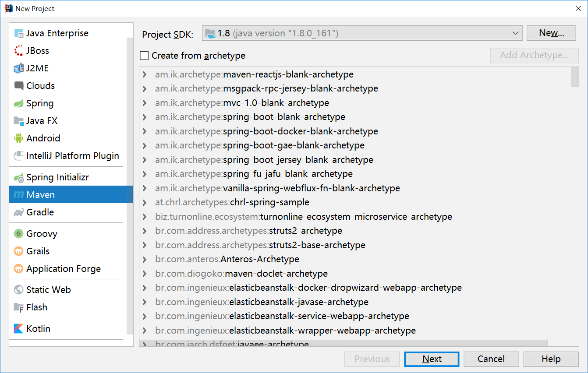Viewport: 588px width, 373px height.
Task: Click the green Spring leaf icon
Action: coord(19,103)
